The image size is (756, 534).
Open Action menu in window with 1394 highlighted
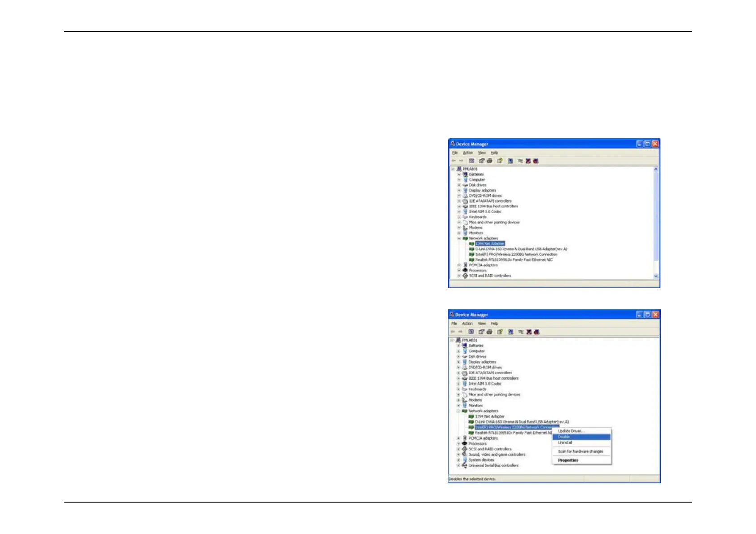[x=468, y=153]
